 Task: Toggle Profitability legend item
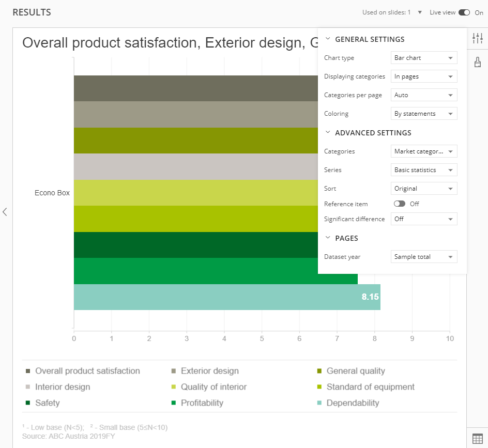click(x=197, y=403)
